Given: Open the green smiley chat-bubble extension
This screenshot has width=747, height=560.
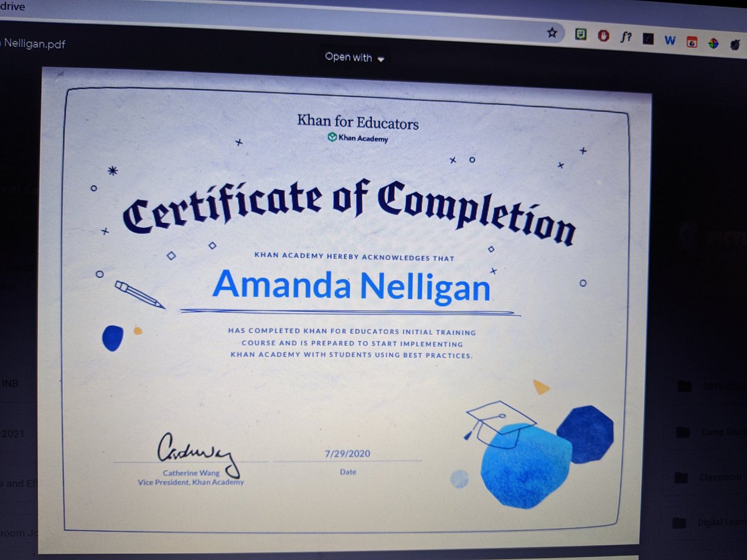Looking at the screenshot, I should point(580,35).
